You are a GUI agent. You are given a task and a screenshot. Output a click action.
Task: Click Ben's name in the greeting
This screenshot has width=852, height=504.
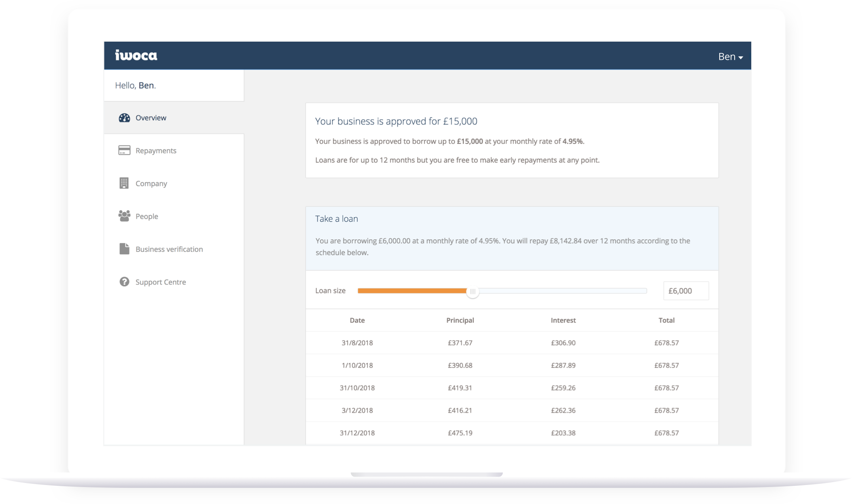(146, 85)
